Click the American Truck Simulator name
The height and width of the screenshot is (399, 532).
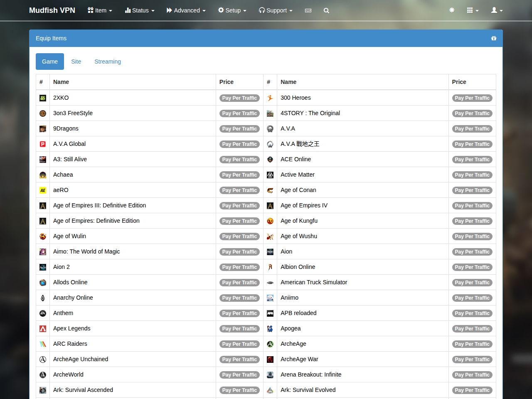[314, 282]
